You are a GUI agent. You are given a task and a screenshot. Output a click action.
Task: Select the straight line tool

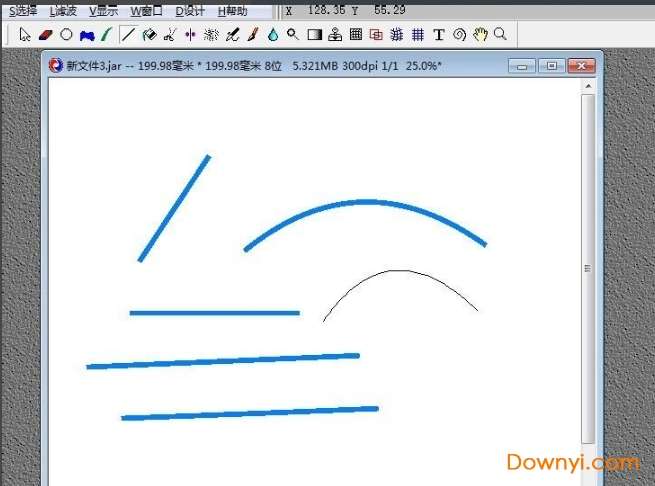(x=128, y=34)
